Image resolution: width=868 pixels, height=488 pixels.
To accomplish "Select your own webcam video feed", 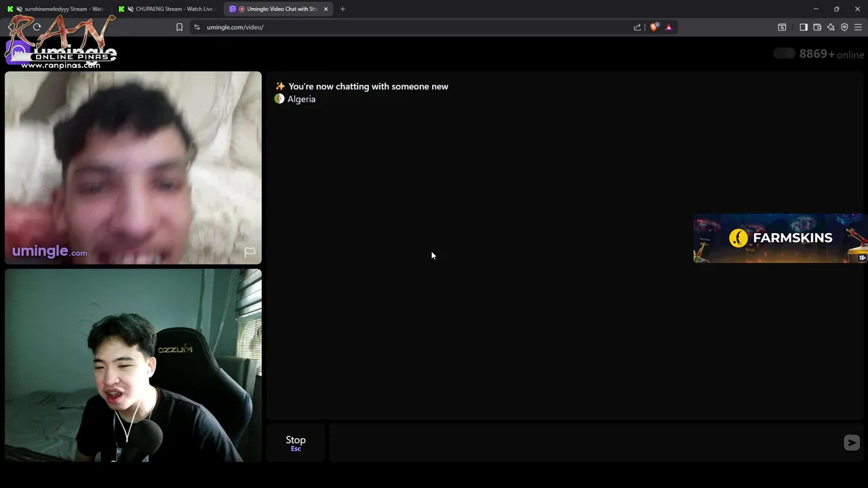I will (133, 365).
